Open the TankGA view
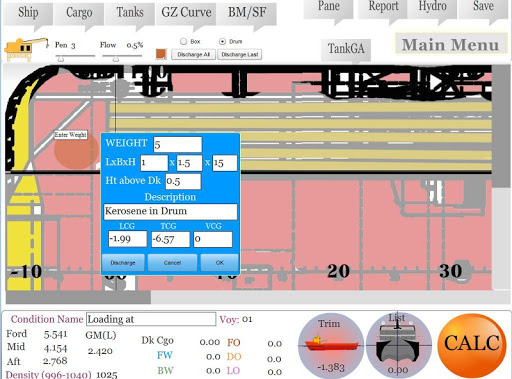 point(346,49)
